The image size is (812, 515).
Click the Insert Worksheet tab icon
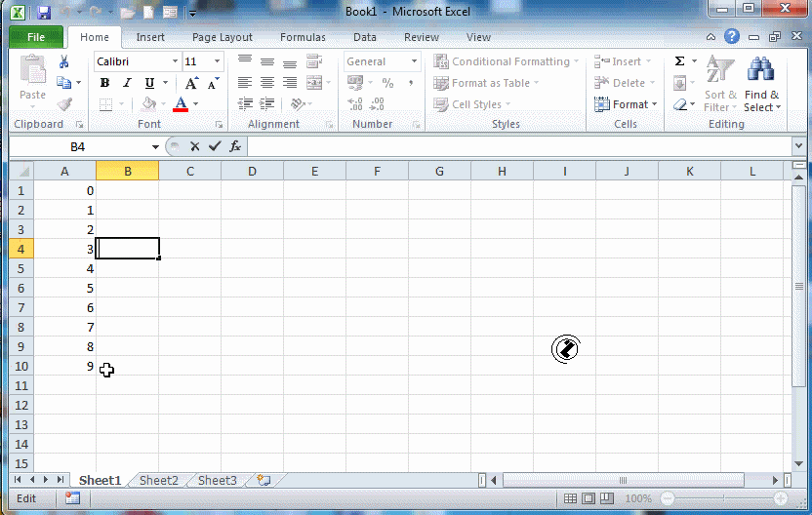(264, 481)
